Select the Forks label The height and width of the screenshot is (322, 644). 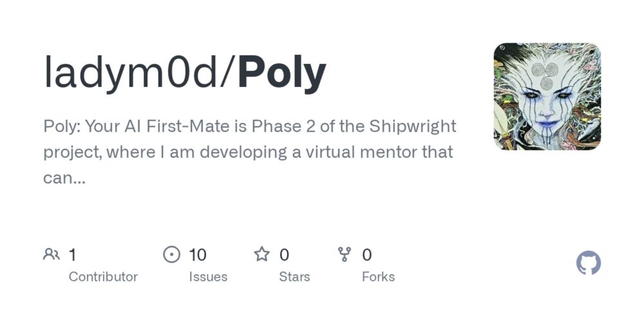[378, 277]
